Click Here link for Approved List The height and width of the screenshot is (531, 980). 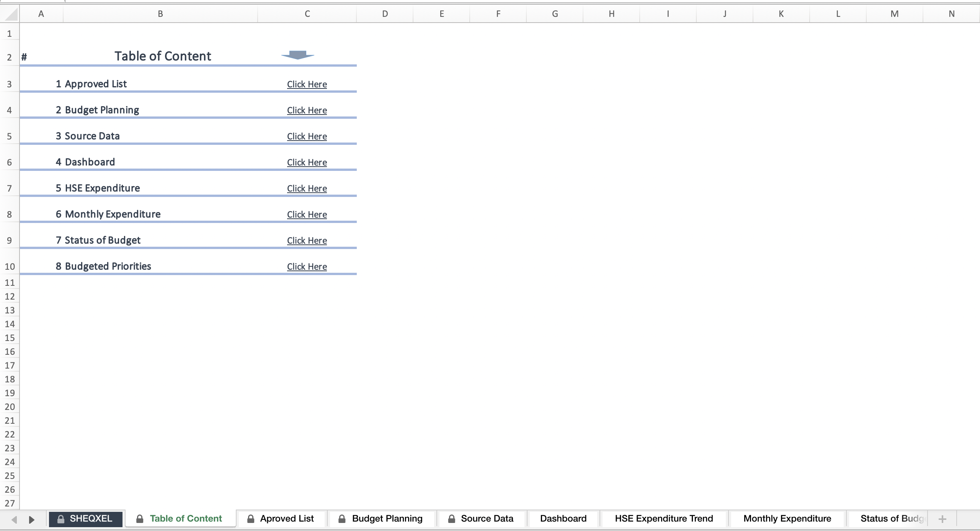click(x=307, y=84)
